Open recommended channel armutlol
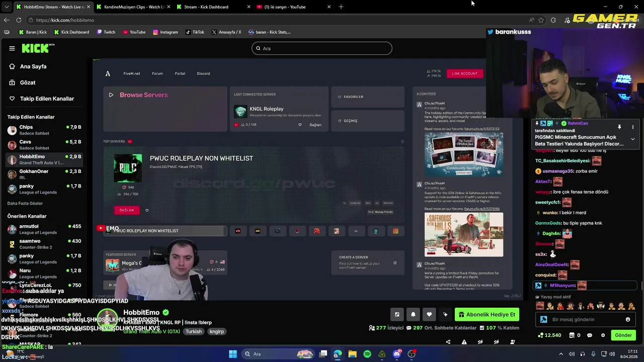The height and width of the screenshot is (362, 644). click(x=44, y=229)
